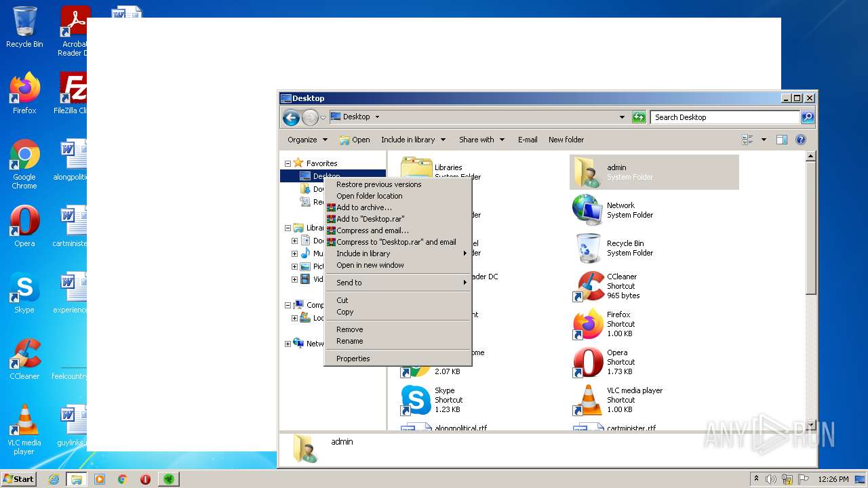
Task: Open the address bar history dropdown
Action: point(622,117)
